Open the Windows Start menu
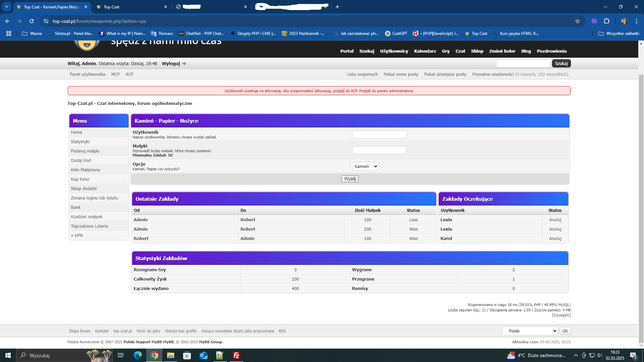The width and height of the screenshot is (644, 362). (x=8, y=355)
